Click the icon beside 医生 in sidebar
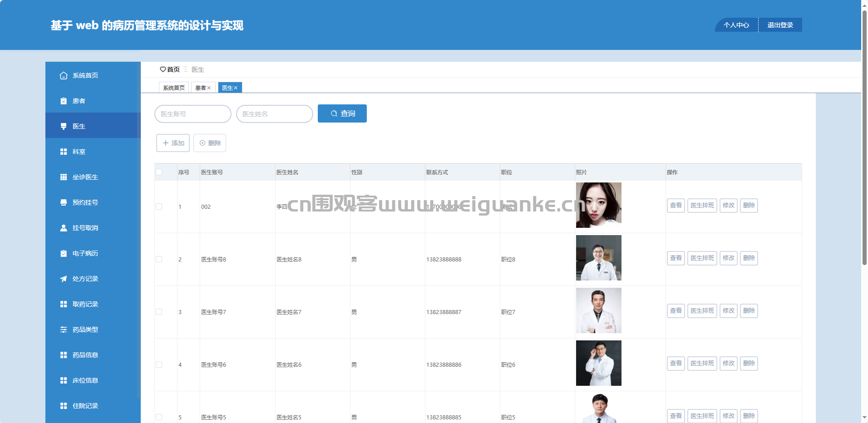The width and height of the screenshot is (868, 423). point(64,126)
